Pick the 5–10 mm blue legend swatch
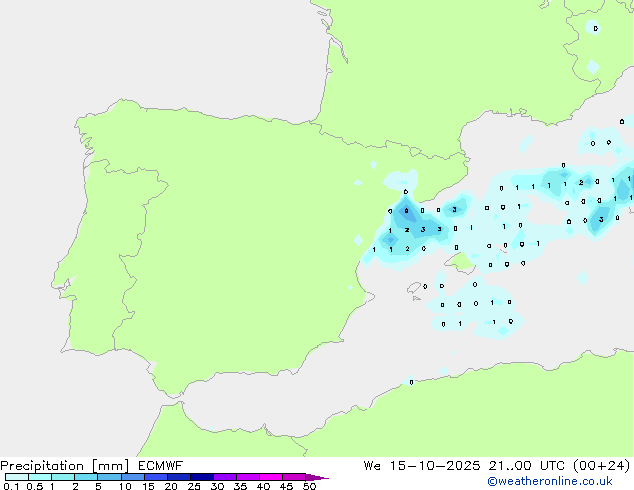The image size is (634, 490). [109, 477]
